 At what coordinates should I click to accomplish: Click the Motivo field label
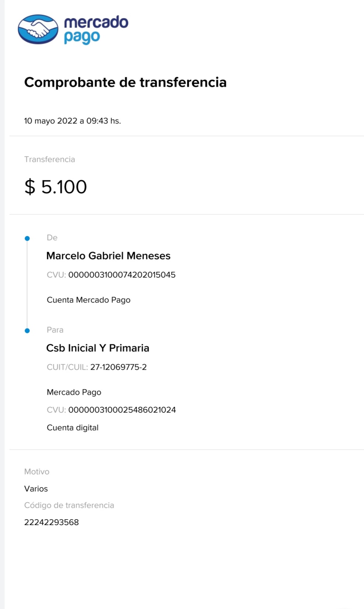pyautogui.click(x=37, y=472)
